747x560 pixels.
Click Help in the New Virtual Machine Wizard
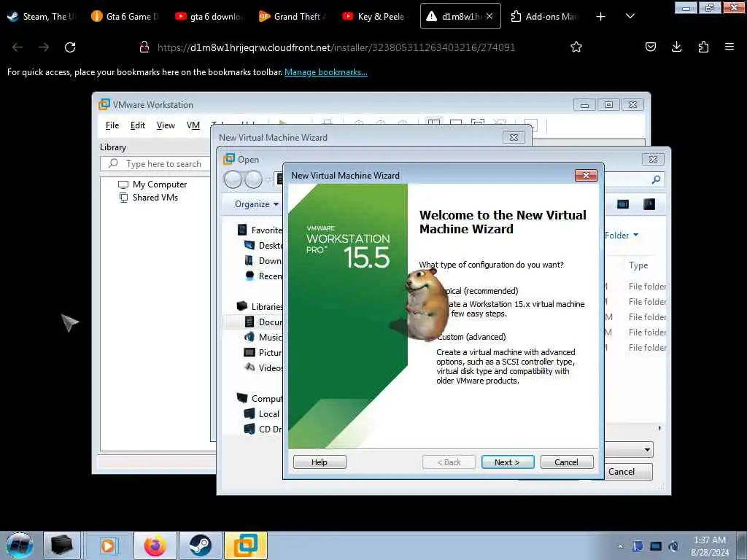click(320, 462)
